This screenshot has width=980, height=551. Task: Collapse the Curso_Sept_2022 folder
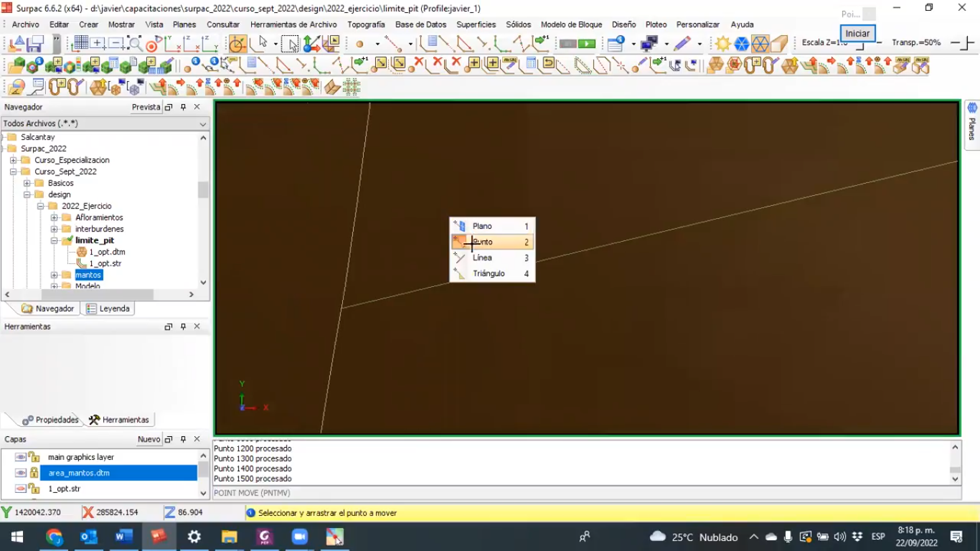13,171
